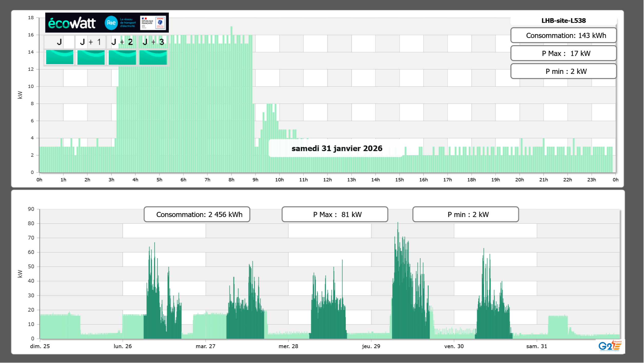
Task: Click the green J forecast tile
Action: pyautogui.click(x=60, y=57)
